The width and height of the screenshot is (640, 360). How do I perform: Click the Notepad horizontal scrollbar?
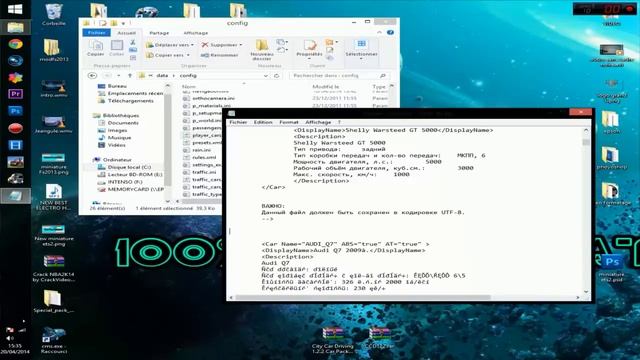point(363,298)
